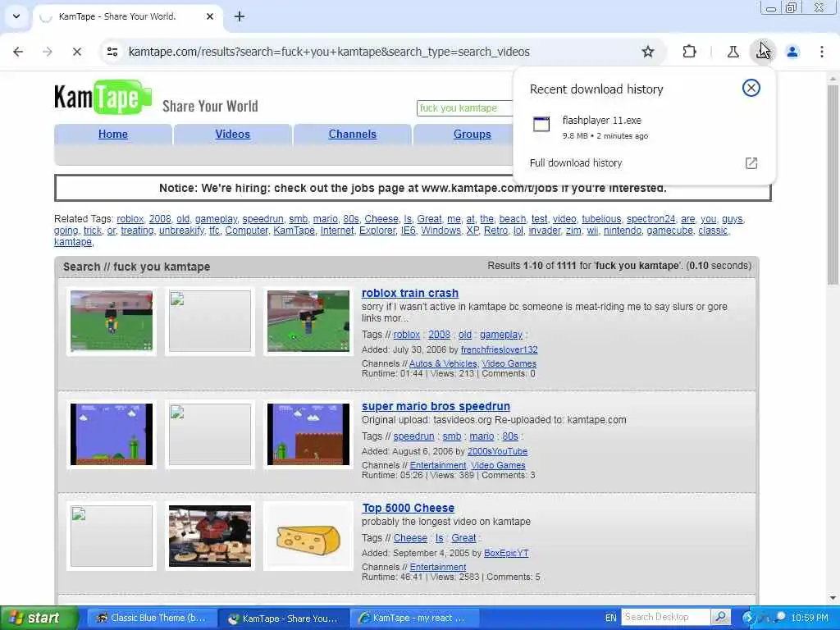
Task: Click 'gameplay' tag under roblox video
Action: click(x=501, y=335)
